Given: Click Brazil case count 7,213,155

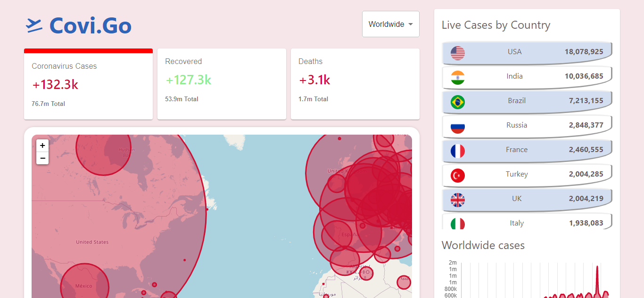Looking at the screenshot, I should 586,100.
